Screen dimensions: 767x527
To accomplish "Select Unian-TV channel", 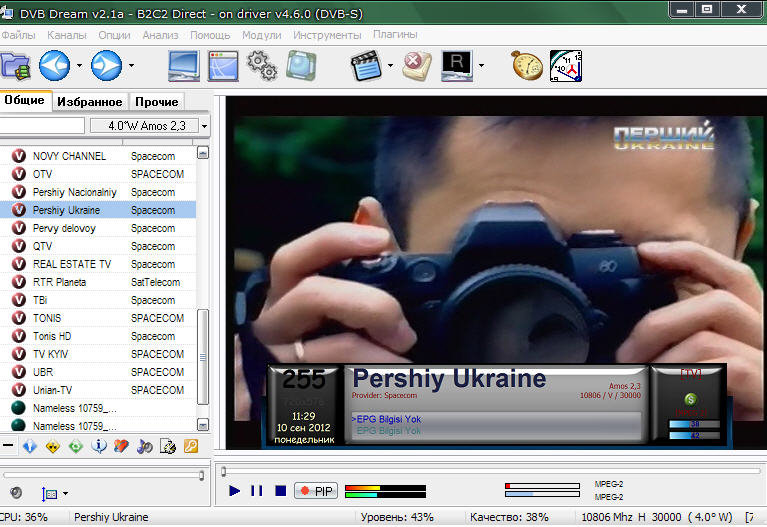I will pos(98,390).
